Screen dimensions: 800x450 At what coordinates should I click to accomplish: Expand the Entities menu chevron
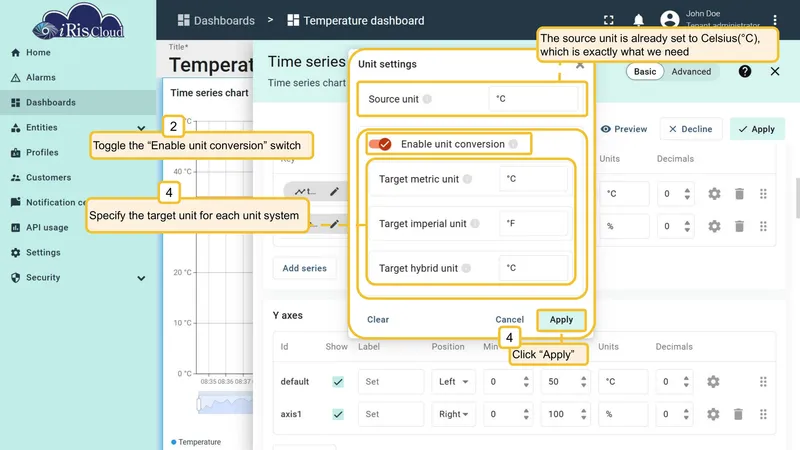(x=141, y=128)
